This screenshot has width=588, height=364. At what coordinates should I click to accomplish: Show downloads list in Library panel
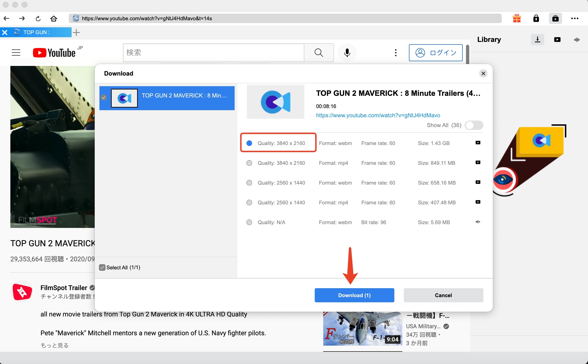pos(537,40)
